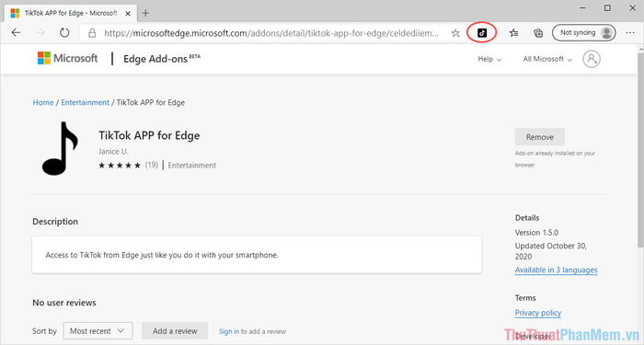Open the Most recent sort dropdown
Screen dimensions: 644x345
tap(98, 331)
